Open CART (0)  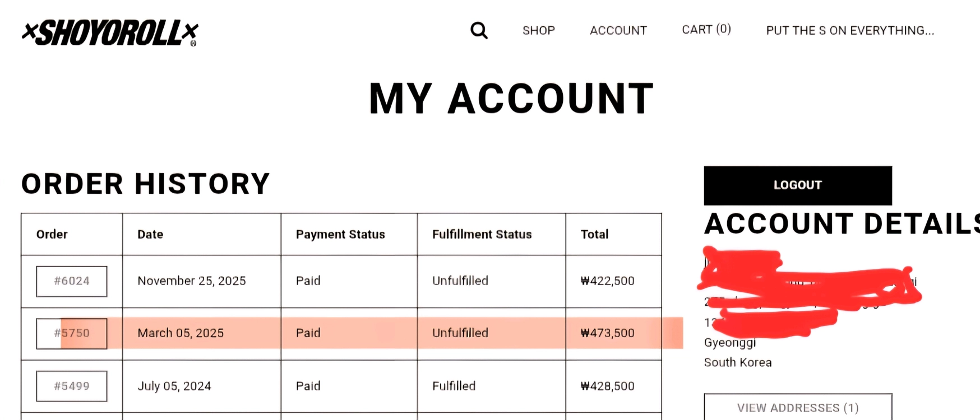click(706, 29)
